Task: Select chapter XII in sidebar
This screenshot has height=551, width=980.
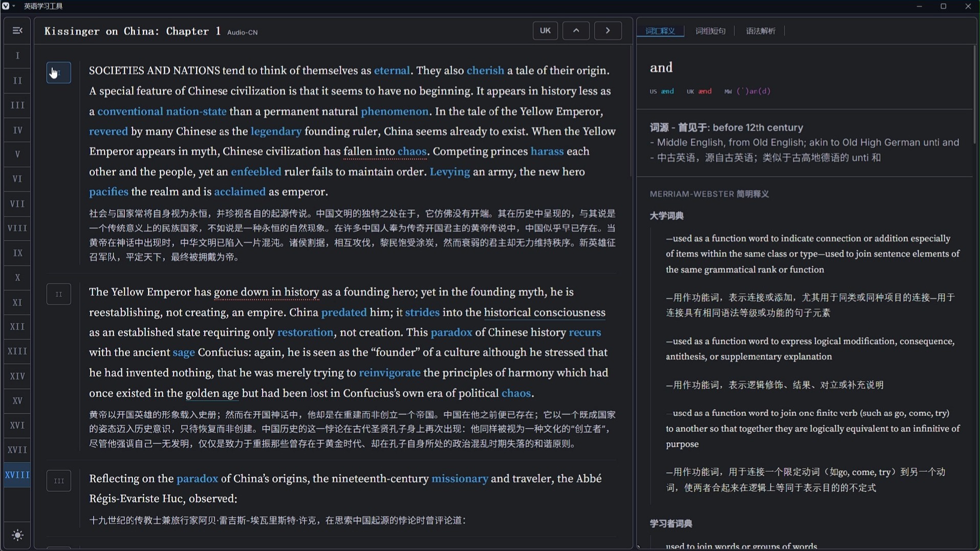Action: pyautogui.click(x=17, y=327)
